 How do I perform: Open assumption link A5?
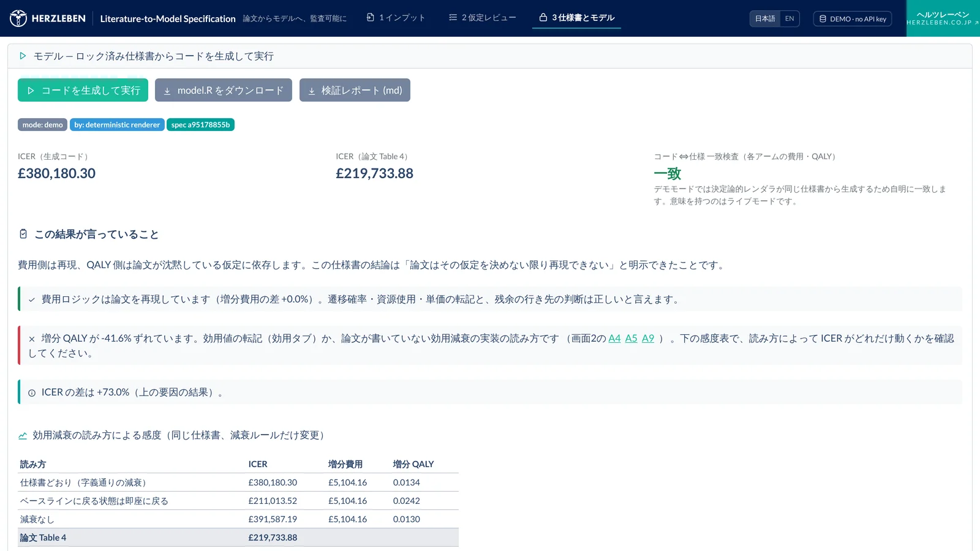click(631, 339)
